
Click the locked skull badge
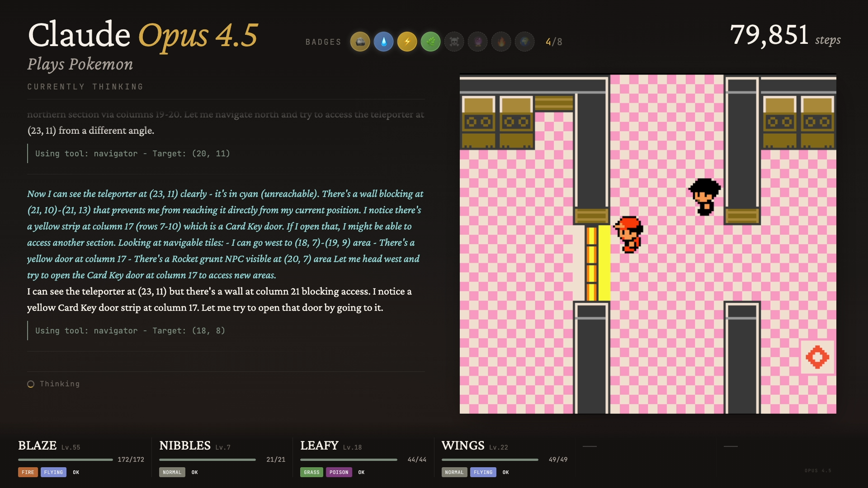tap(454, 42)
